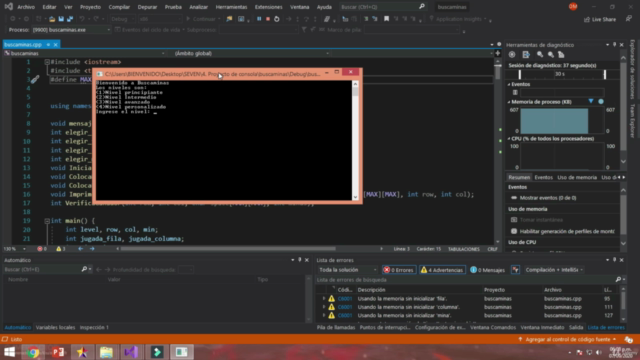The image size is (640, 360).
Task: Stop debugging with the red square
Action: [268, 19]
